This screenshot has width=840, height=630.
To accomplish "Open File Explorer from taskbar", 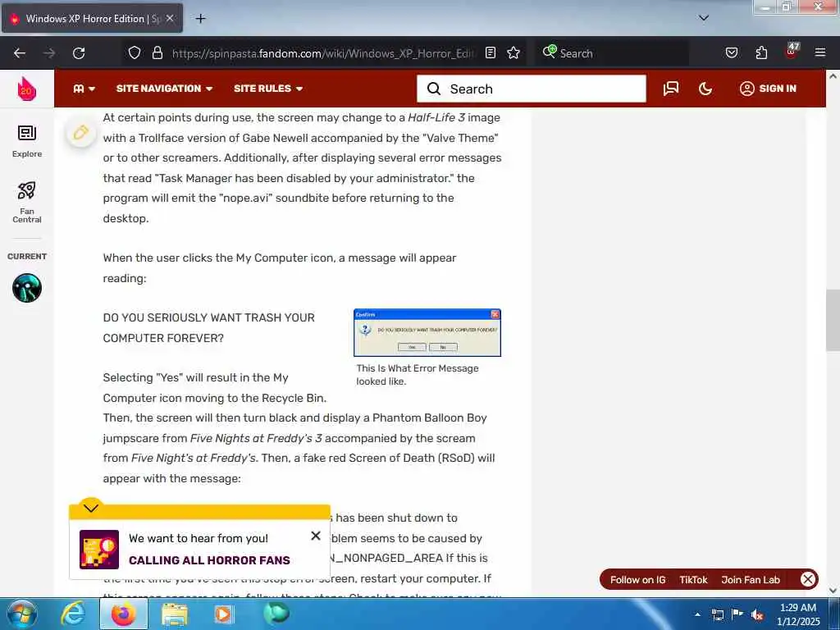I will pos(174,614).
